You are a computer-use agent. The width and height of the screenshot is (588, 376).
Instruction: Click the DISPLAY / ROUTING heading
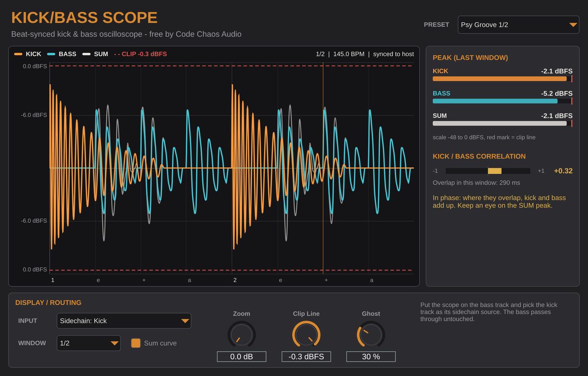(49, 303)
